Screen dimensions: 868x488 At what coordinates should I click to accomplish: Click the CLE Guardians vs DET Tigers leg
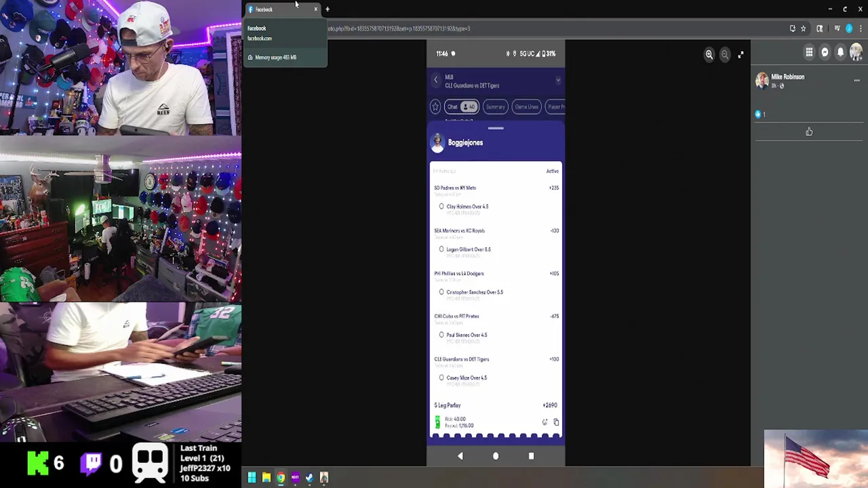tap(461, 359)
